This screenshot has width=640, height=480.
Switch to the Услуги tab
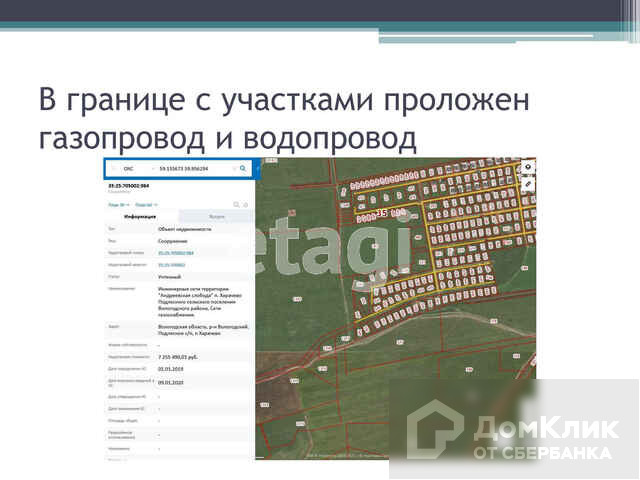point(217,216)
